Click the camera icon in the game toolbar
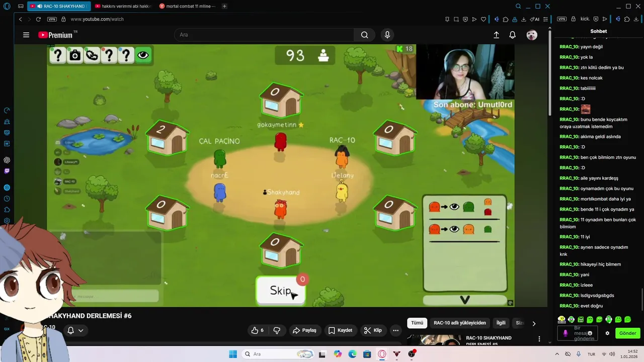Viewport: 644px width, 362px height. coord(75,55)
